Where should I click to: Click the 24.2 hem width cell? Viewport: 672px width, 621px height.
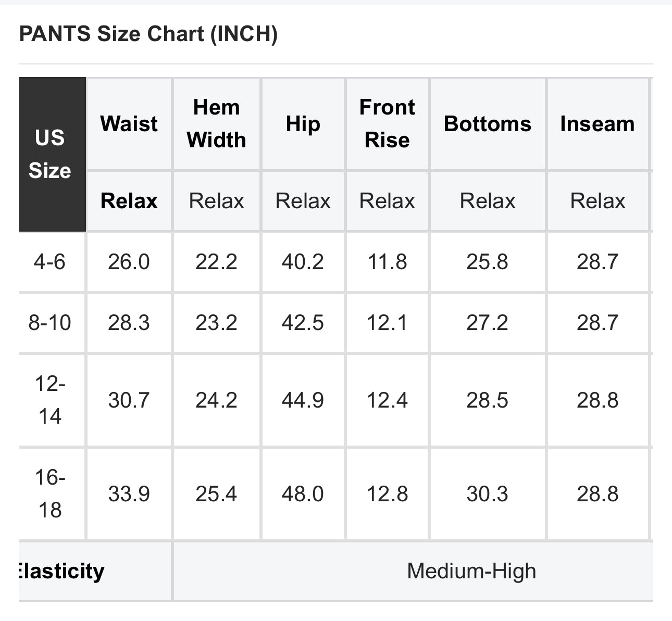(x=216, y=400)
